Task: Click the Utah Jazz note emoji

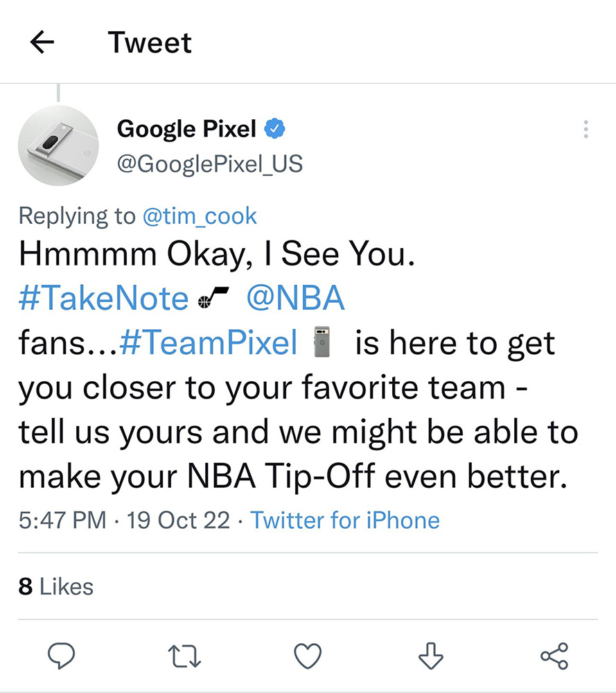Action: (x=214, y=299)
